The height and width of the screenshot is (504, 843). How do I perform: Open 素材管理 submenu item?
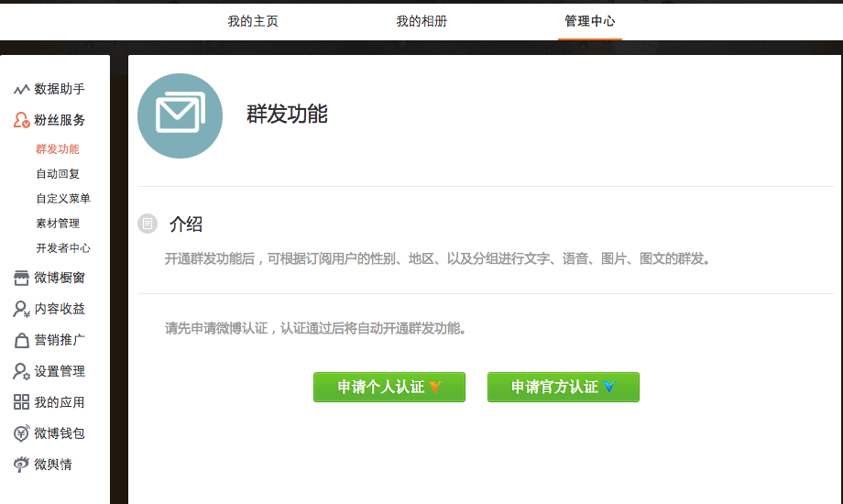(x=58, y=224)
